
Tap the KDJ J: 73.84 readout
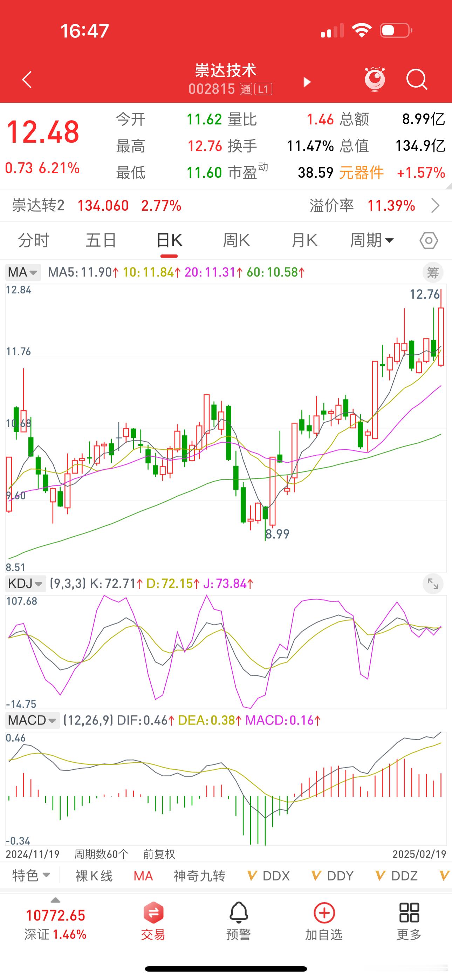228,584
